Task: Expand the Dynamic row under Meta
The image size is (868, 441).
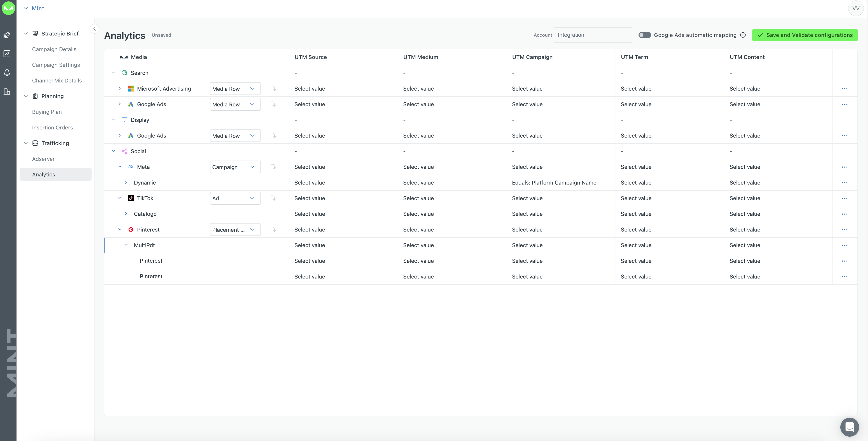Action: [x=126, y=182]
